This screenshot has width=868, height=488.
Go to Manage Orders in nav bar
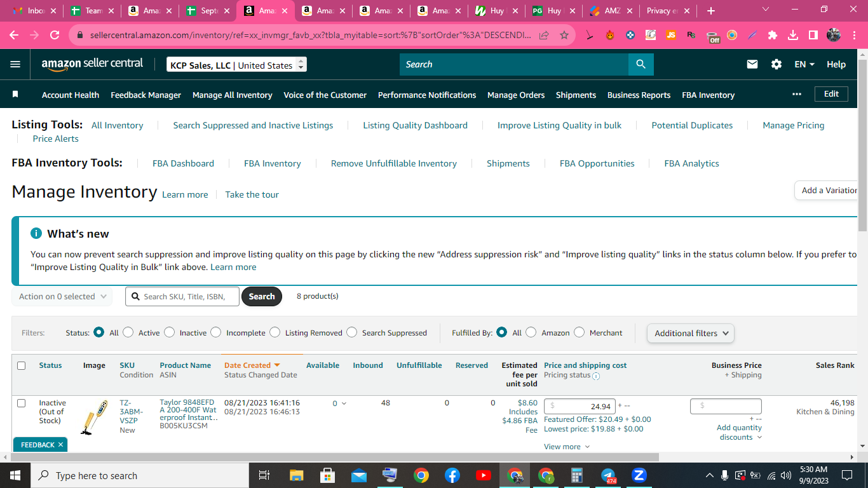point(516,95)
